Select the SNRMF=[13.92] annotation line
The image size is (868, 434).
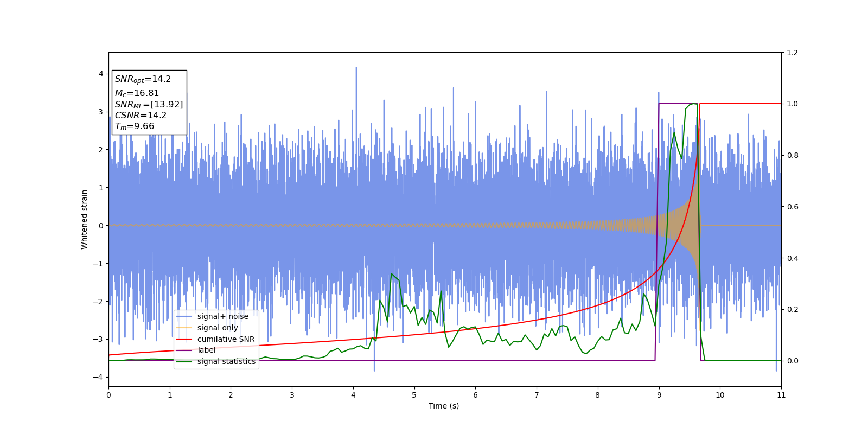coord(149,105)
